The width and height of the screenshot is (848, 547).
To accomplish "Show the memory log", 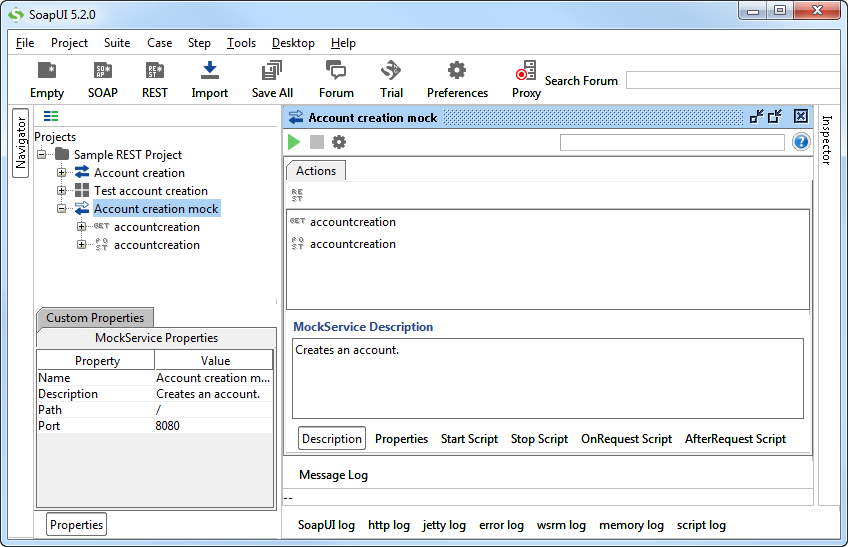I will point(631,525).
